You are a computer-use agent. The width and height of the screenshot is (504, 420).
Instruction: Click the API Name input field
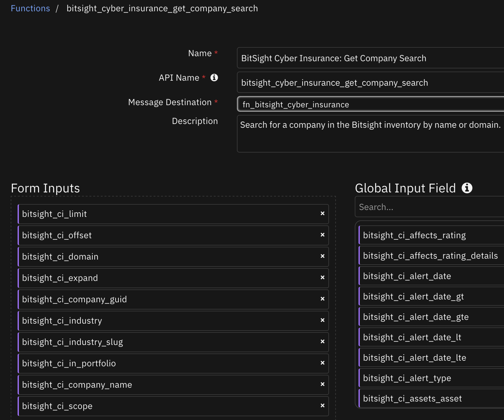370,83
